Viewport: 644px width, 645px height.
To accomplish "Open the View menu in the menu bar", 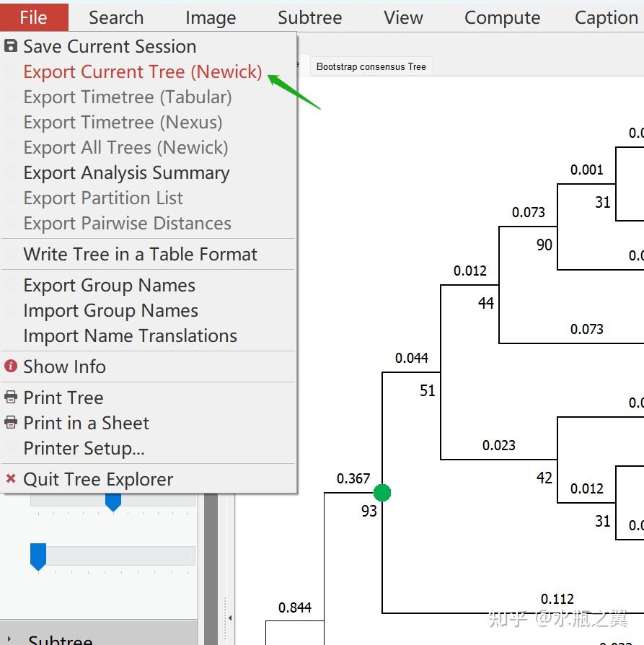I will click(x=403, y=18).
